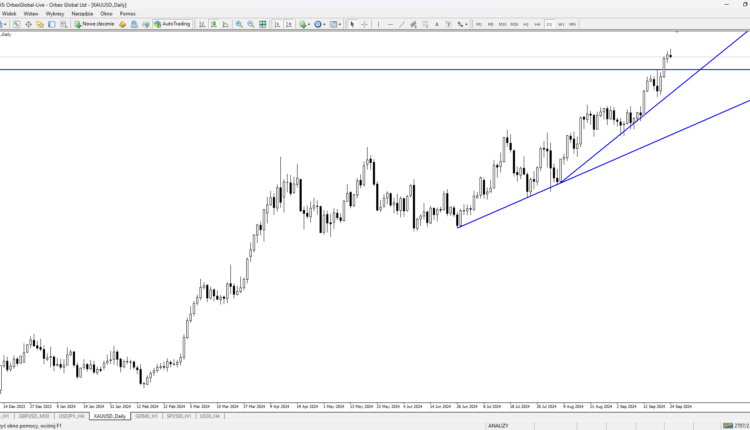Click the ANALIZY profile in status bar
Screen dimensions: 750x430
pos(498,426)
